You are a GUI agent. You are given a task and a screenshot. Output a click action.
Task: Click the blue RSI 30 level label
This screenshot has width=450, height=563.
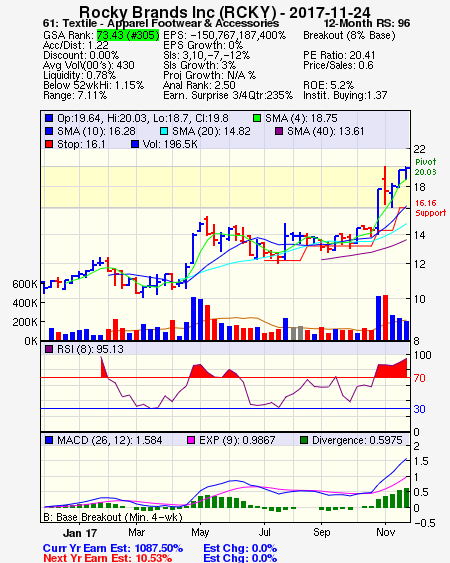[419, 409]
